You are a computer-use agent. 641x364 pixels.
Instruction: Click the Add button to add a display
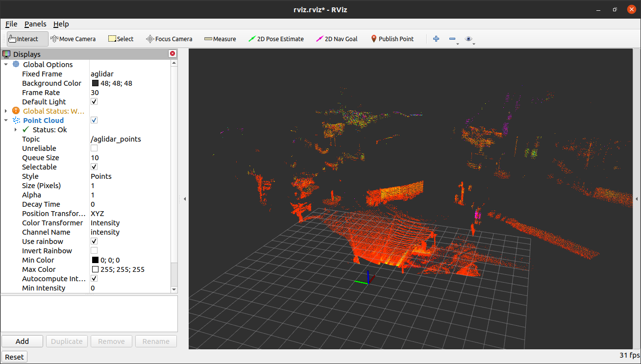click(x=22, y=340)
